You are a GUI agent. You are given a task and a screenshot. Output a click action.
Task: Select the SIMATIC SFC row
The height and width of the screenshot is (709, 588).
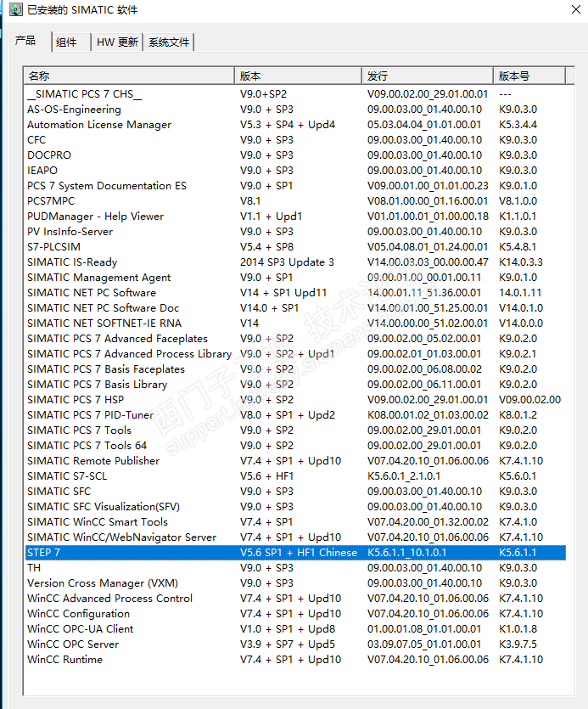pos(295,492)
